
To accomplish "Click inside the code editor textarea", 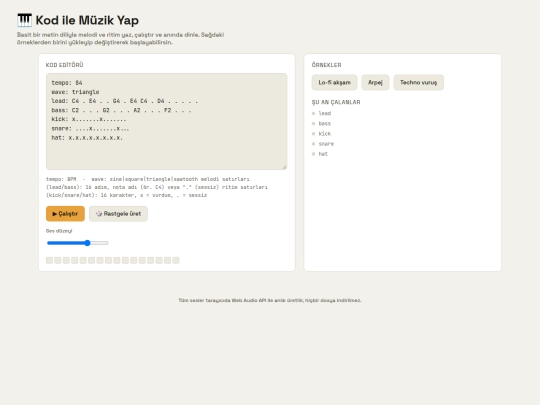I will pos(166,121).
